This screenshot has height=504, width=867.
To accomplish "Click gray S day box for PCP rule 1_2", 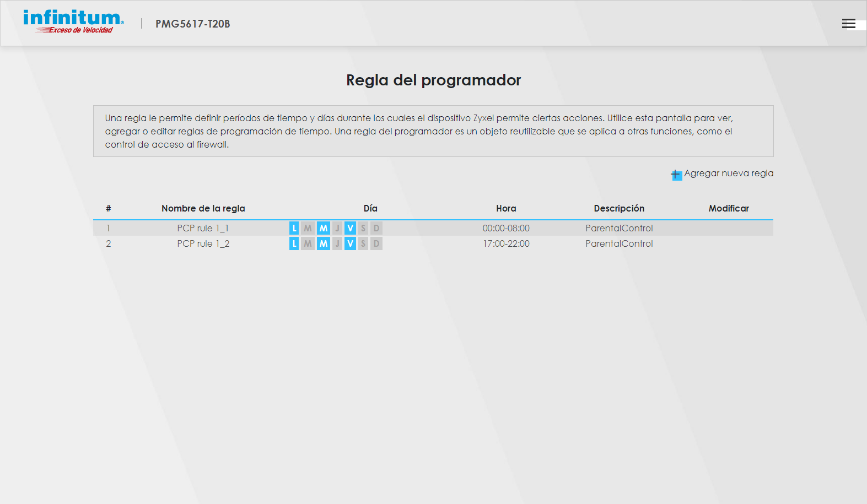I will pos(363,243).
